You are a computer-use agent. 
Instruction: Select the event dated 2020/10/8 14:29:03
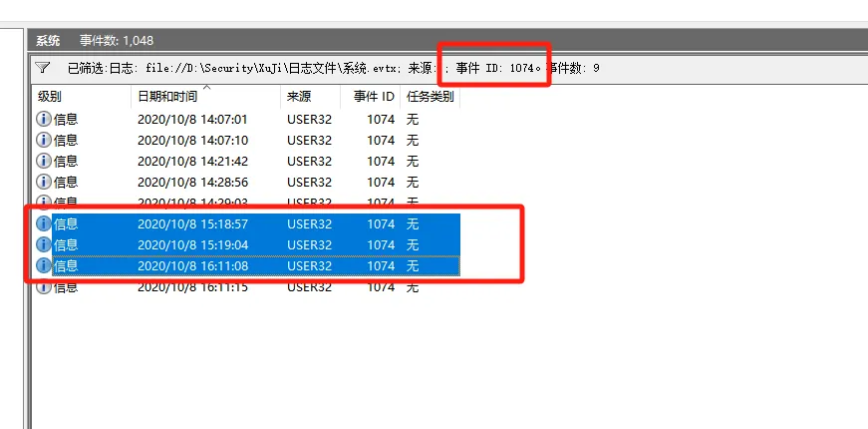(246, 202)
